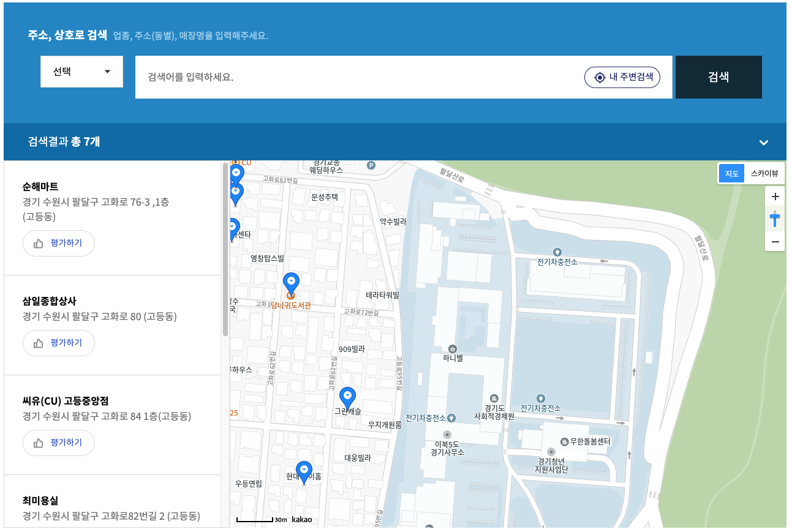The height and width of the screenshot is (532, 792).
Task: Click thumbs-up icon under 순해마트
Action: pos(39,243)
